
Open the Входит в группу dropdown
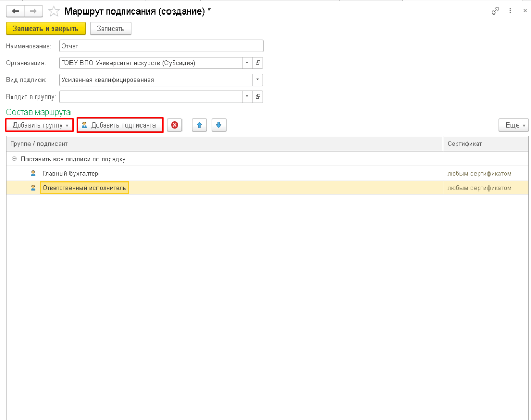[247, 97]
